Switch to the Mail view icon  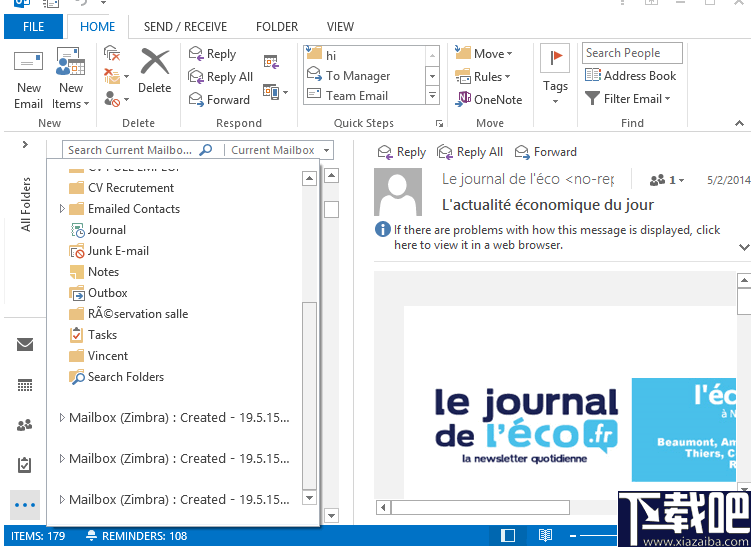point(25,344)
